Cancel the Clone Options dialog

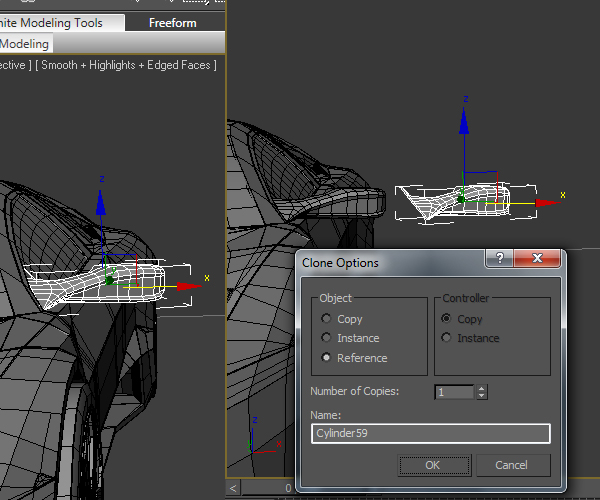(x=513, y=465)
